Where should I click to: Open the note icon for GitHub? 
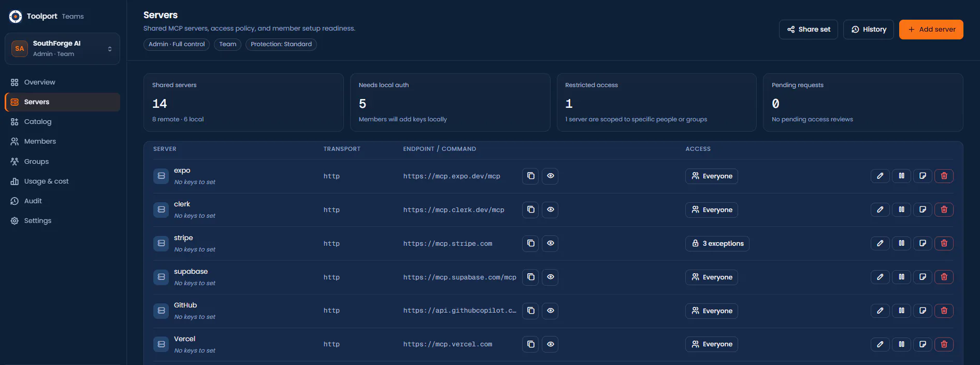[x=923, y=311]
